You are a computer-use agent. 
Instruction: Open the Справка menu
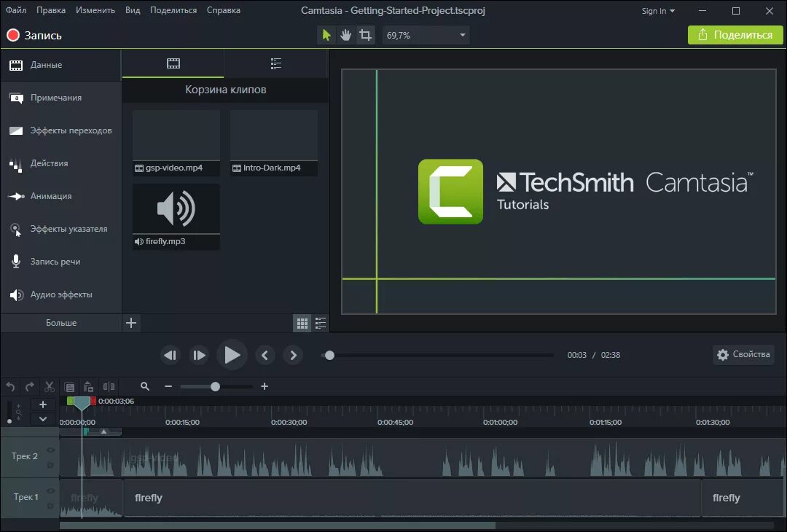tap(224, 10)
